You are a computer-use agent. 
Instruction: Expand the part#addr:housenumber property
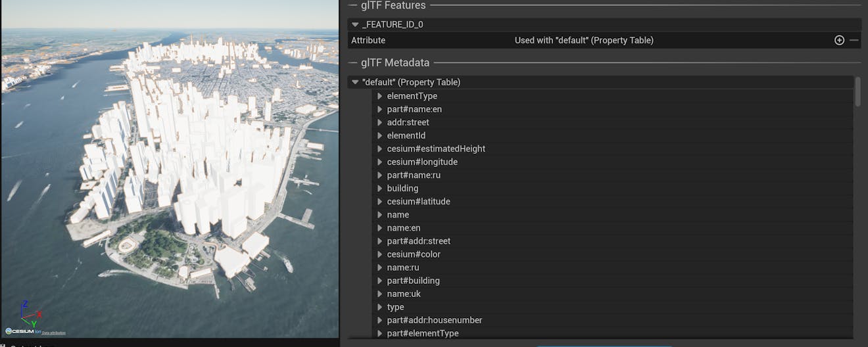point(380,320)
